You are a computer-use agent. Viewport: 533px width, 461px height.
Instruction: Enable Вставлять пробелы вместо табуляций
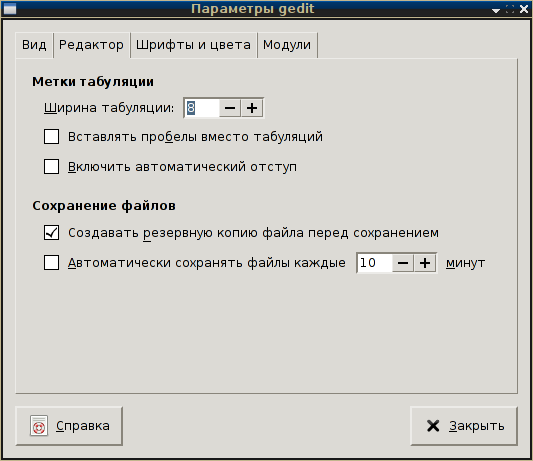click(x=51, y=137)
